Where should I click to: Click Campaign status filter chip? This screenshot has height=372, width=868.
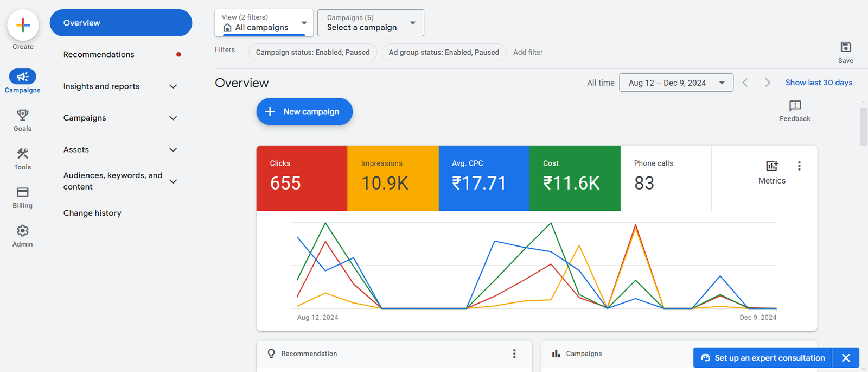click(x=313, y=52)
